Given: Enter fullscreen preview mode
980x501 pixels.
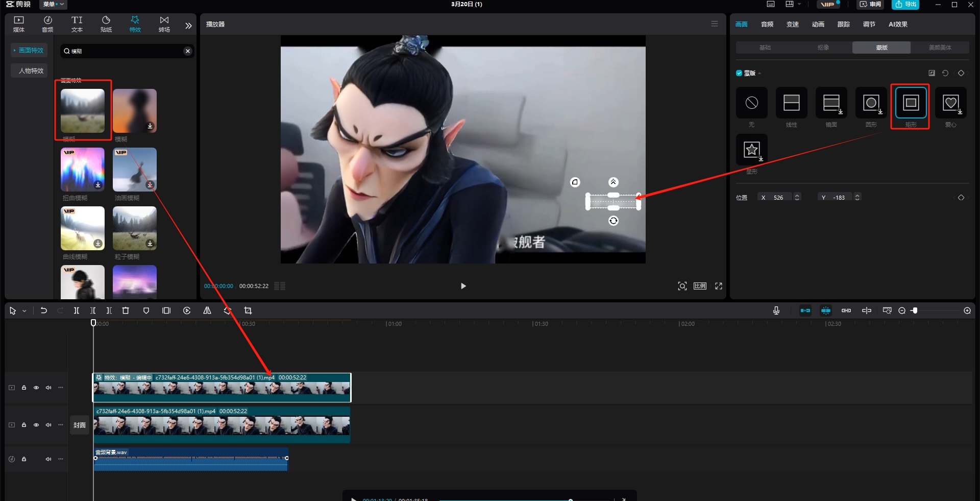Looking at the screenshot, I should coord(719,286).
